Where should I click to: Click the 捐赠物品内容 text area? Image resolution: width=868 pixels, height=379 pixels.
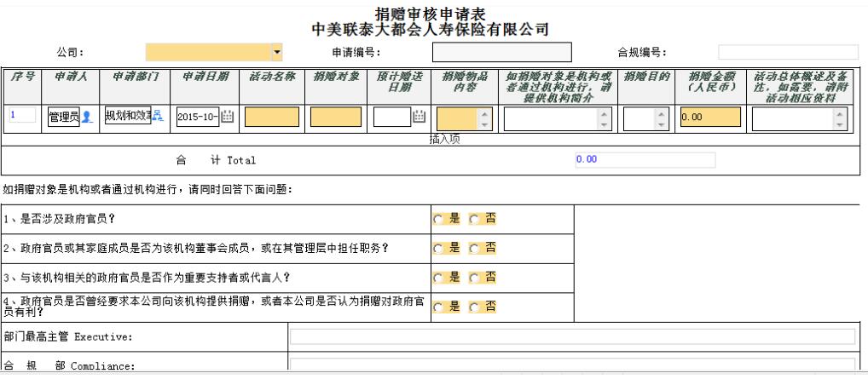457,118
